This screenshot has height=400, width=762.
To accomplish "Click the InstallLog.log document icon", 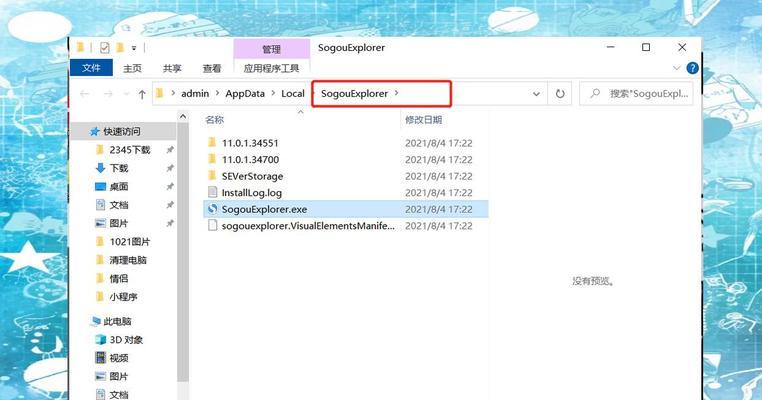I will coord(212,192).
